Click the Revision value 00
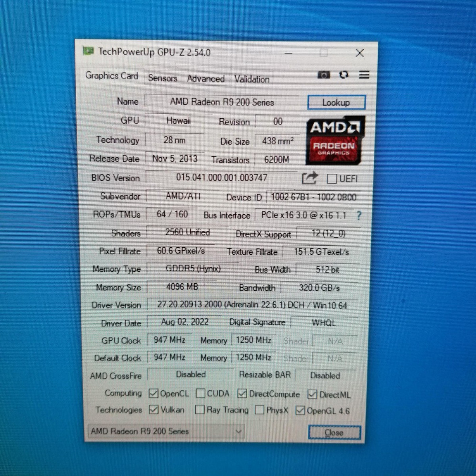Image resolution: width=476 pixels, height=476 pixels. (x=278, y=121)
